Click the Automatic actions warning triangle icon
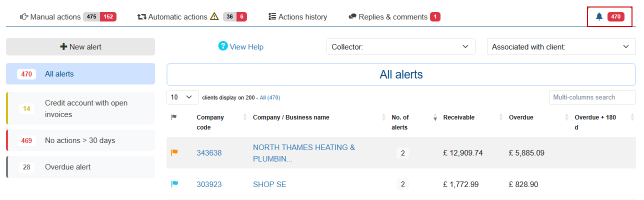 click(x=214, y=17)
